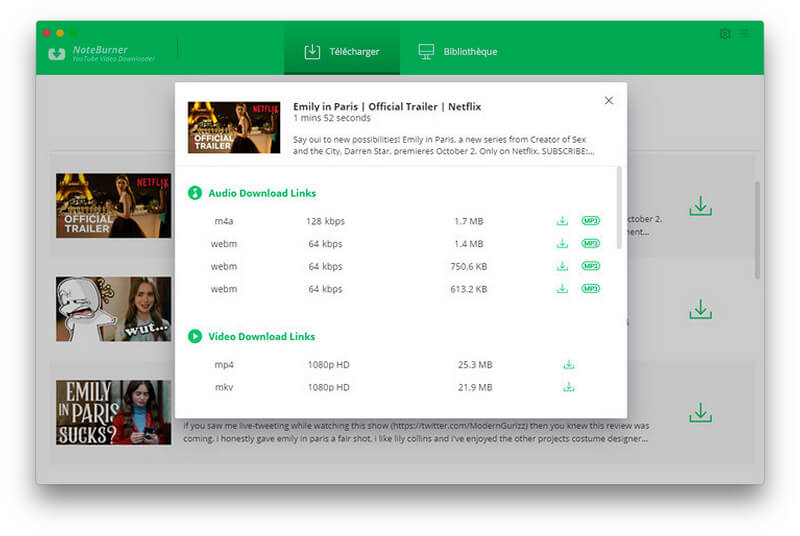This screenshot has height=536, width=800.
Task: Click the macOS yellow minimize button
Action: coord(60,33)
